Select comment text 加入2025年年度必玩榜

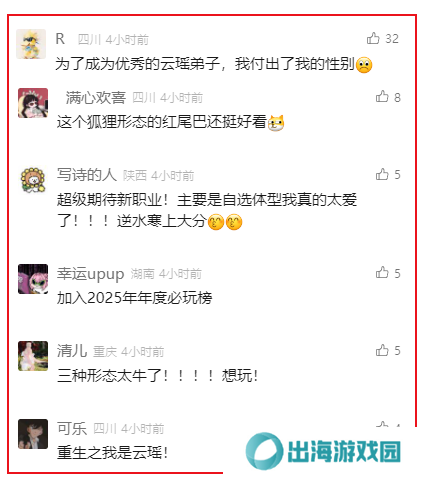coord(134,298)
